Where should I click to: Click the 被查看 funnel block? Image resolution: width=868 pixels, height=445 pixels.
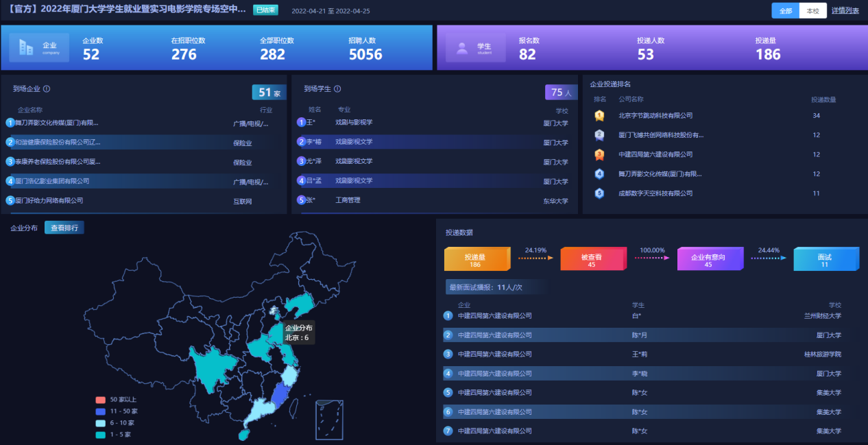(x=592, y=259)
